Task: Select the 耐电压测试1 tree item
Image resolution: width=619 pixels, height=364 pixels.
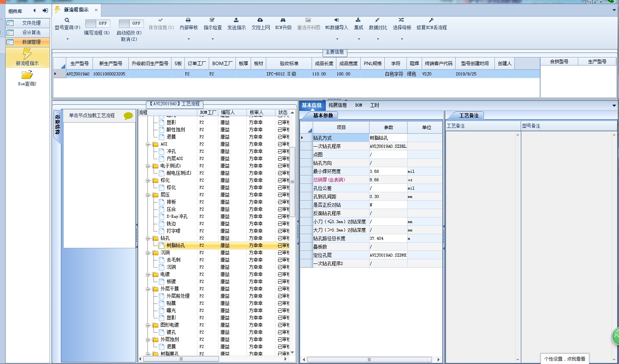Action: (179, 173)
